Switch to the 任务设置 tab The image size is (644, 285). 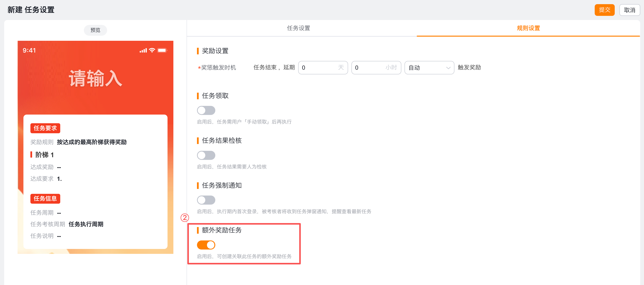click(x=298, y=28)
